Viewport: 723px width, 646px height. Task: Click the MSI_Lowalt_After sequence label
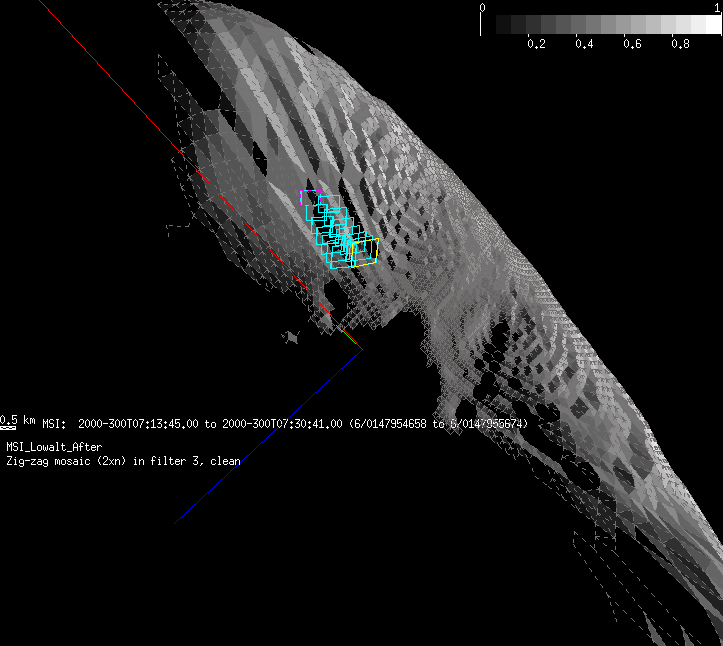54,447
